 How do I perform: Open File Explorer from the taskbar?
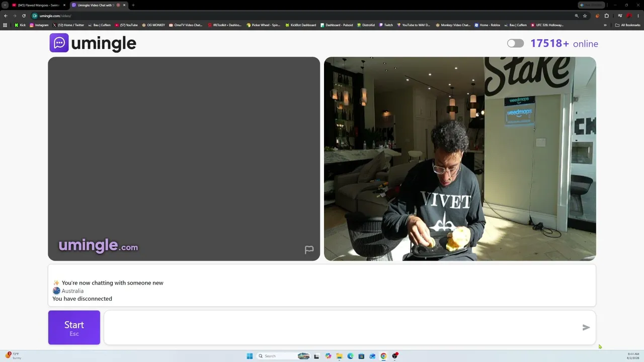click(x=339, y=356)
